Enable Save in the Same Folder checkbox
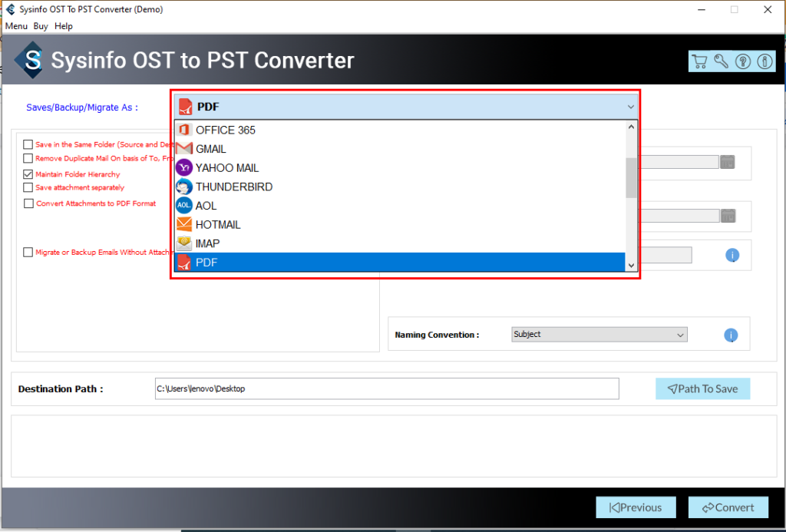The width and height of the screenshot is (786, 532). [x=28, y=145]
